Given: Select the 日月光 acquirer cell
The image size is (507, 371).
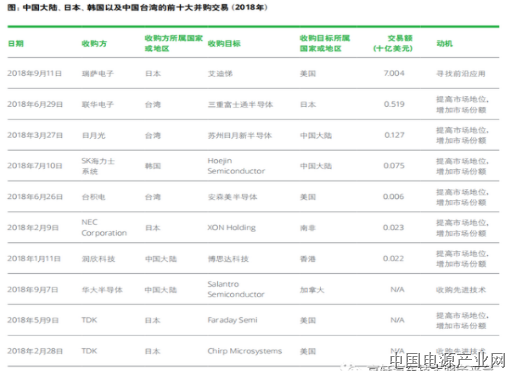Looking at the screenshot, I should (x=94, y=135).
